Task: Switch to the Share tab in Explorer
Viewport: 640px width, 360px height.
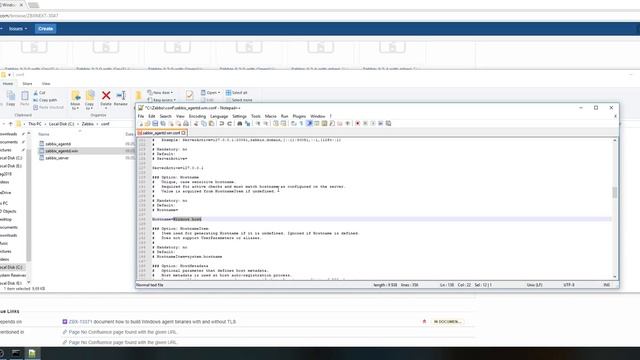Action: (x=27, y=84)
